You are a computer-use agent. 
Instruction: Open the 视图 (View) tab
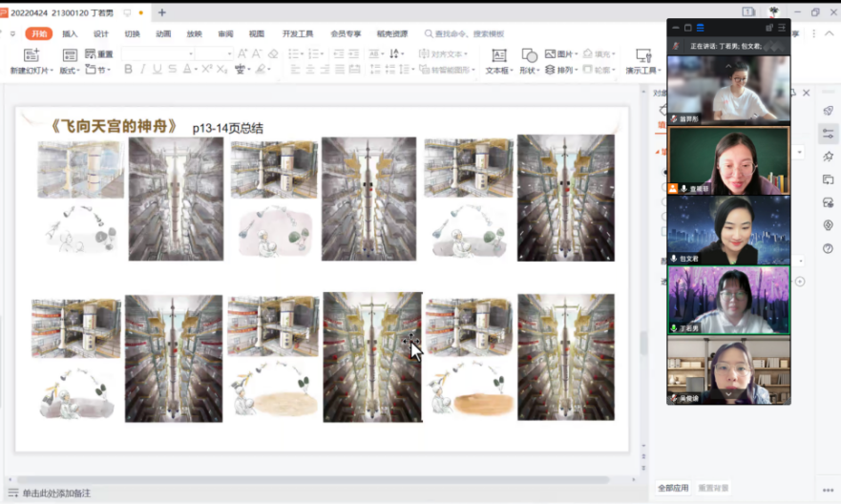(x=257, y=33)
